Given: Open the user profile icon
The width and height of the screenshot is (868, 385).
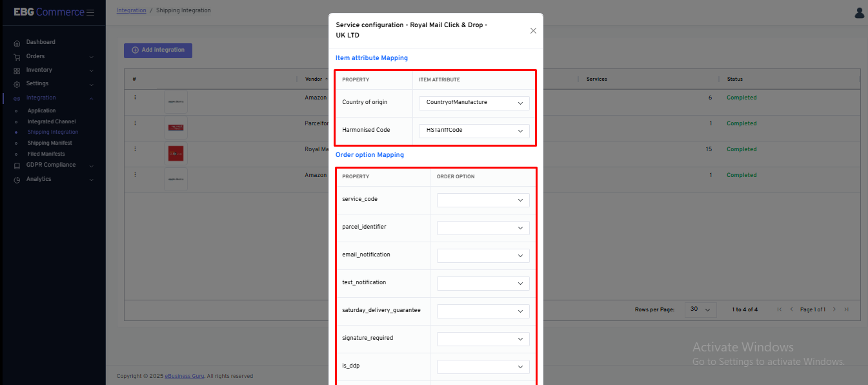Looking at the screenshot, I should 859,13.
